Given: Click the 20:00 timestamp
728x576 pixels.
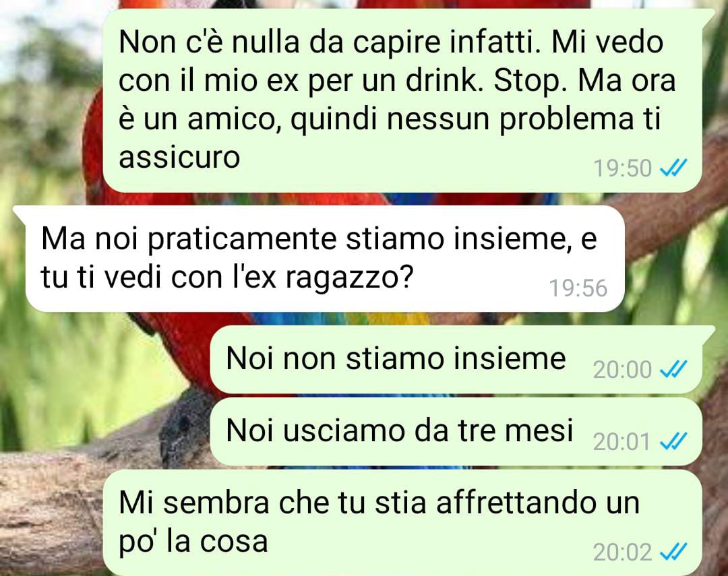Looking at the screenshot, I should 622,370.
